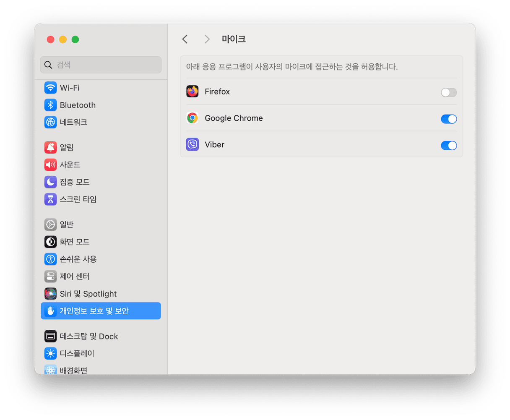Open 일반 settings section
This screenshot has width=510, height=420.
(x=66, y=224)
